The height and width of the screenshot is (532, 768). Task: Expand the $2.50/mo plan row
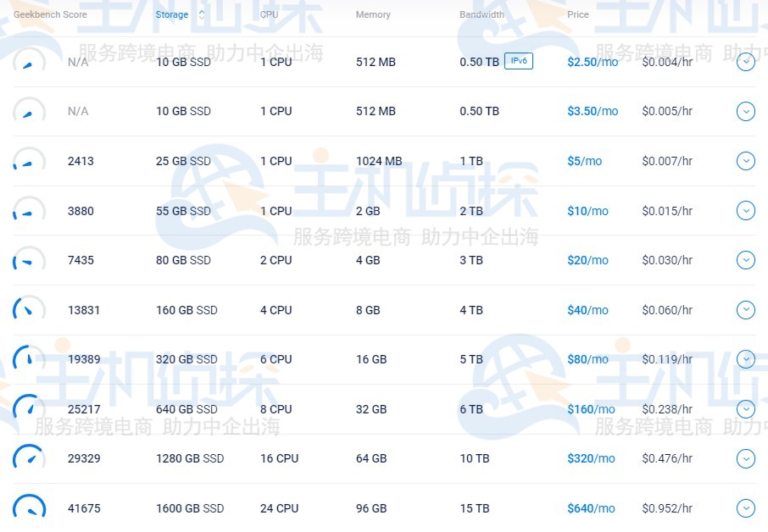[745, 62]
